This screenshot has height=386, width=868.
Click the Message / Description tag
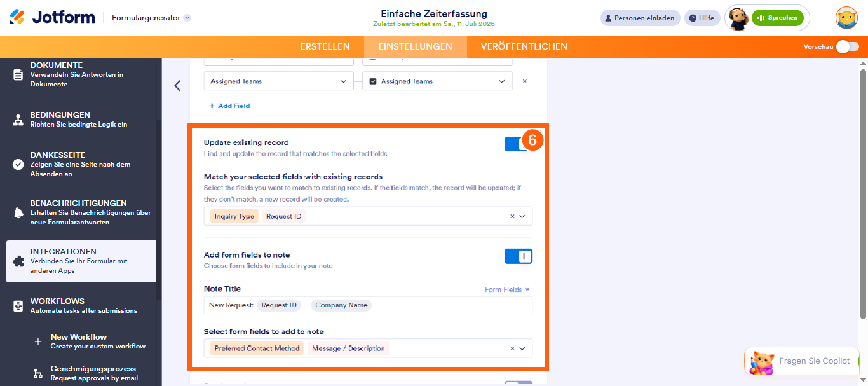click(348, 348)
